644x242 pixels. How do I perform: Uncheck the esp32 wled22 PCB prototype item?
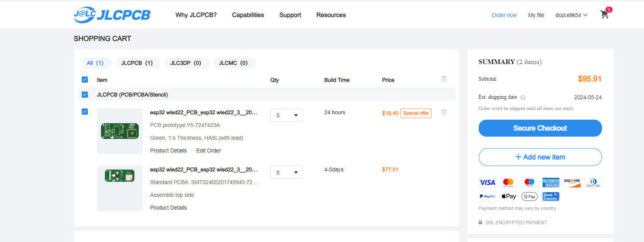coord(85,112)
